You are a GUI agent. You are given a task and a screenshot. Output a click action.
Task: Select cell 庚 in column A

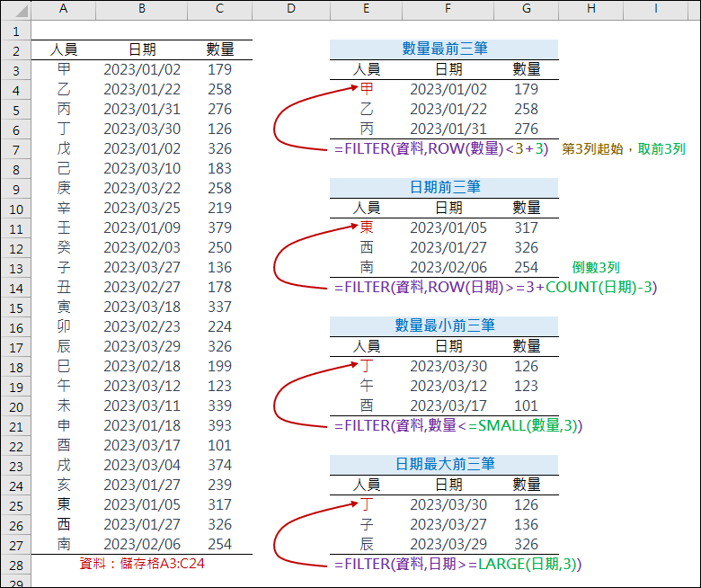coord(64,188)
